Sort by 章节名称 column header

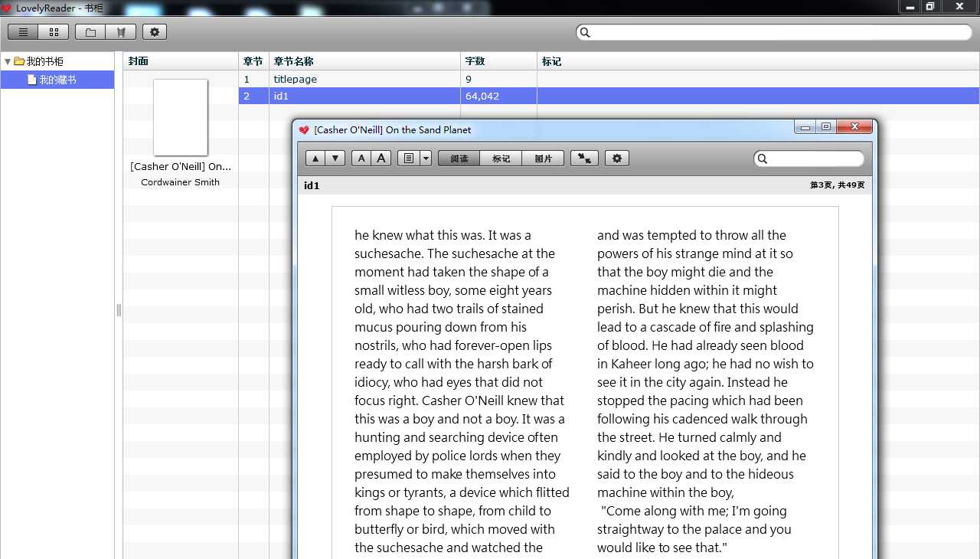tap(364, 61)
